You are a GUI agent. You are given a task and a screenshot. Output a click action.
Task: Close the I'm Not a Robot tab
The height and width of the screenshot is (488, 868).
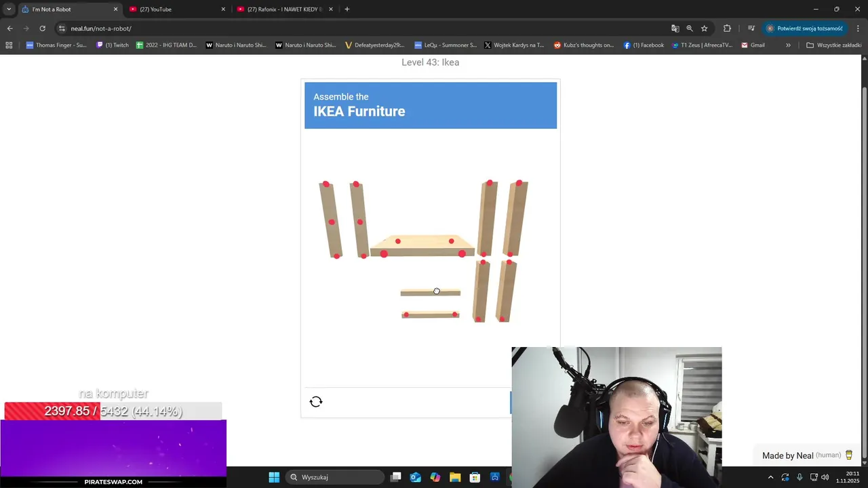click(115, 9)
